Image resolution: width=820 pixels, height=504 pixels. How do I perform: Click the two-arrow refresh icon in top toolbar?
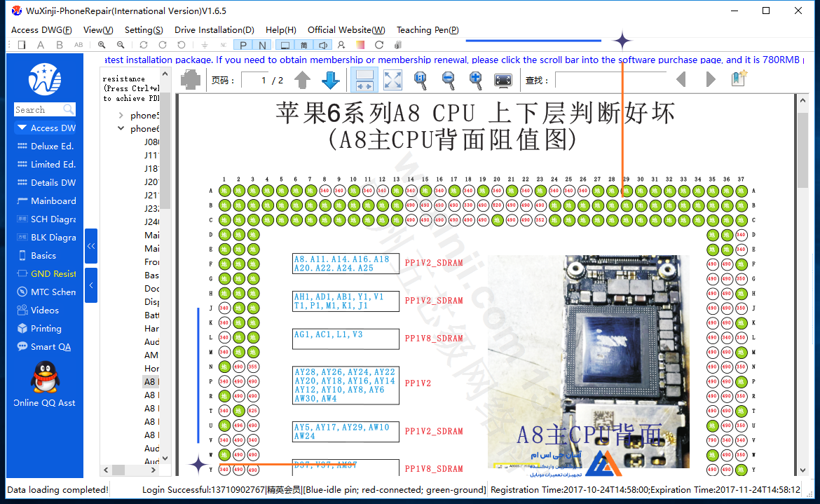[x=143, y=45]
